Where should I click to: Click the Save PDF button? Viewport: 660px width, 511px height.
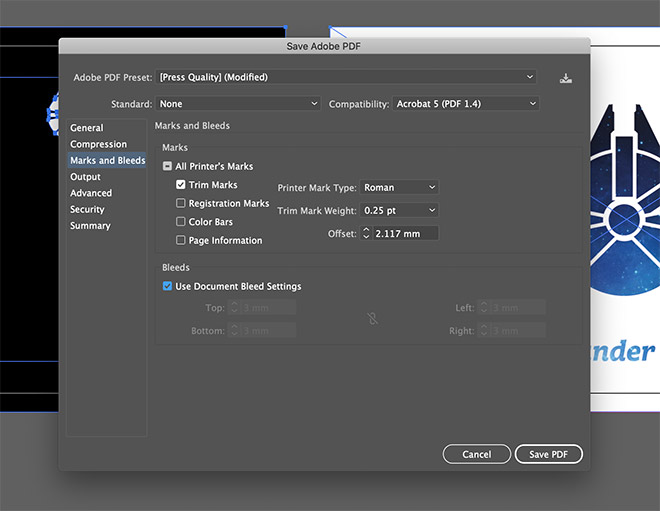pos(548,454)
